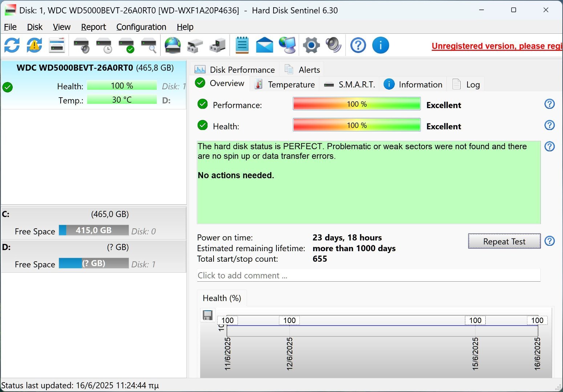The image size is (563, 392).
Task: Click the green status check in disk list
Action: coord(8,87)
